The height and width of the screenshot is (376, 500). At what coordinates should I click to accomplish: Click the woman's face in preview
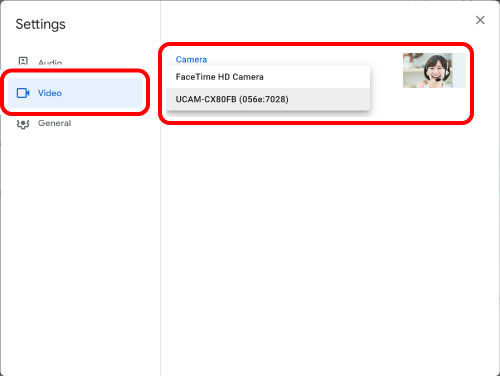(437, 70)
